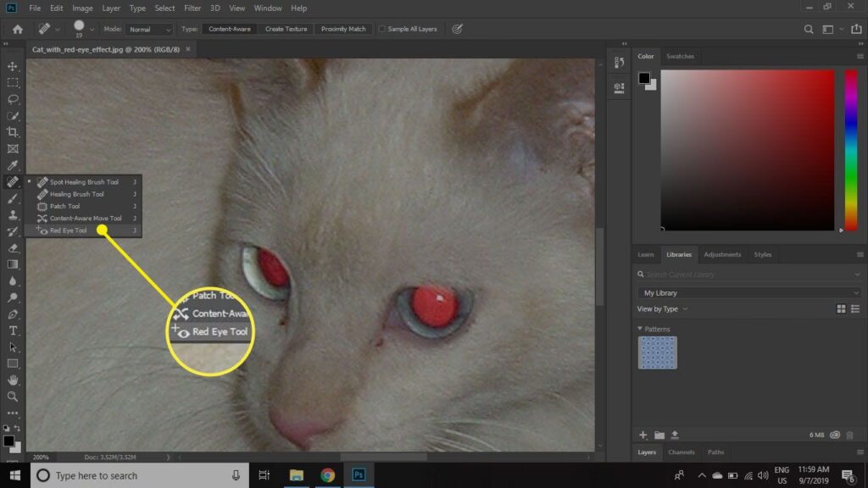This screenshot has width=868, height=488.
Task: Open the Filter menu
Action: [x=192, y=8]
